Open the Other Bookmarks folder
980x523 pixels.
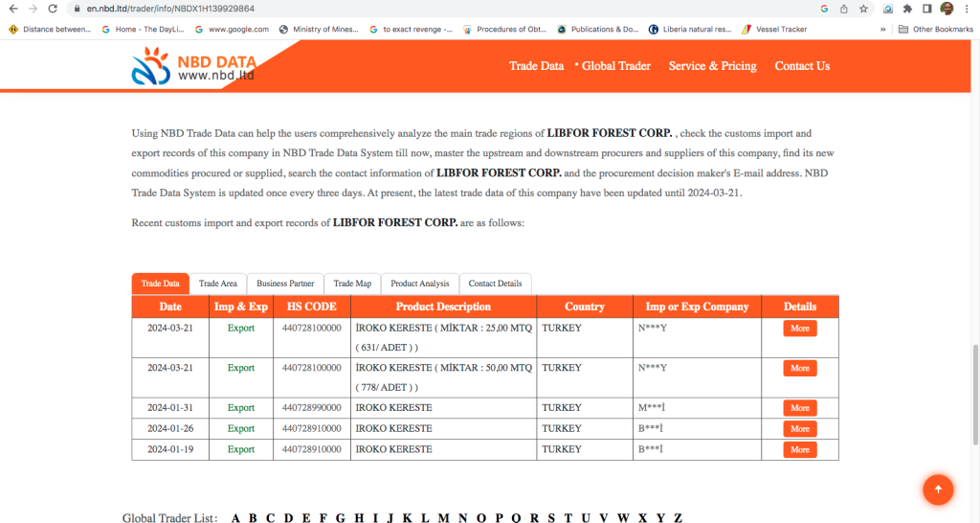click(x=935, y=30)
